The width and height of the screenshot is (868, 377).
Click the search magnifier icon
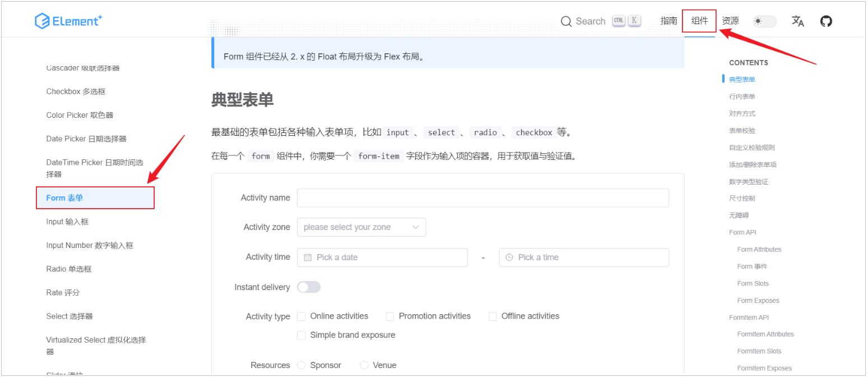pyautogui.click(x=566, y=21)
